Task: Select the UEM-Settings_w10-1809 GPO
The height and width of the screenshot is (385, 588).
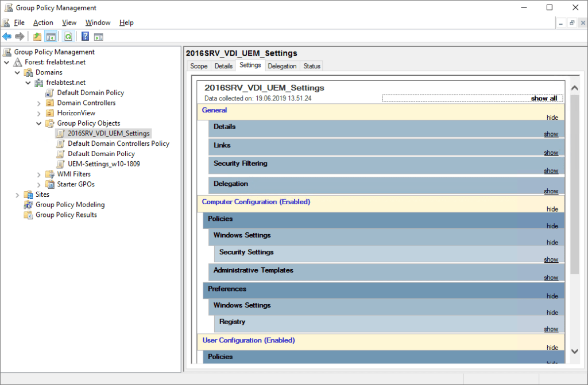Action: (x=103, y=164)
